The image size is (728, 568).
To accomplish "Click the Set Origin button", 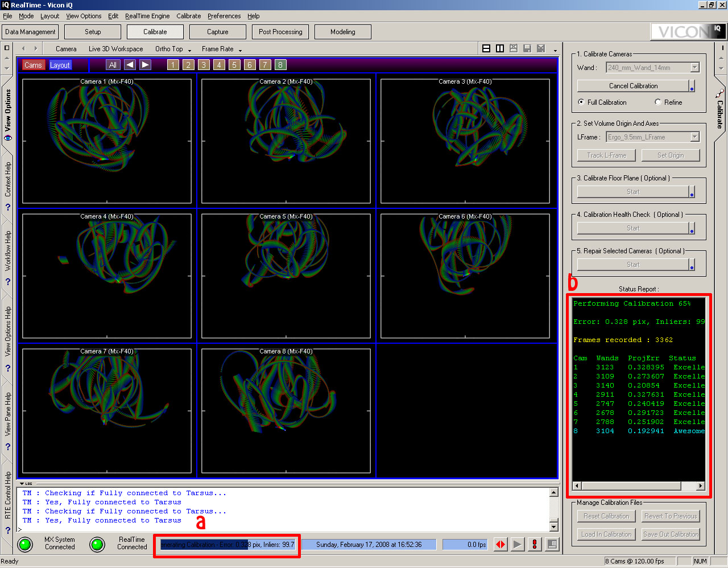I will point(671,155).
